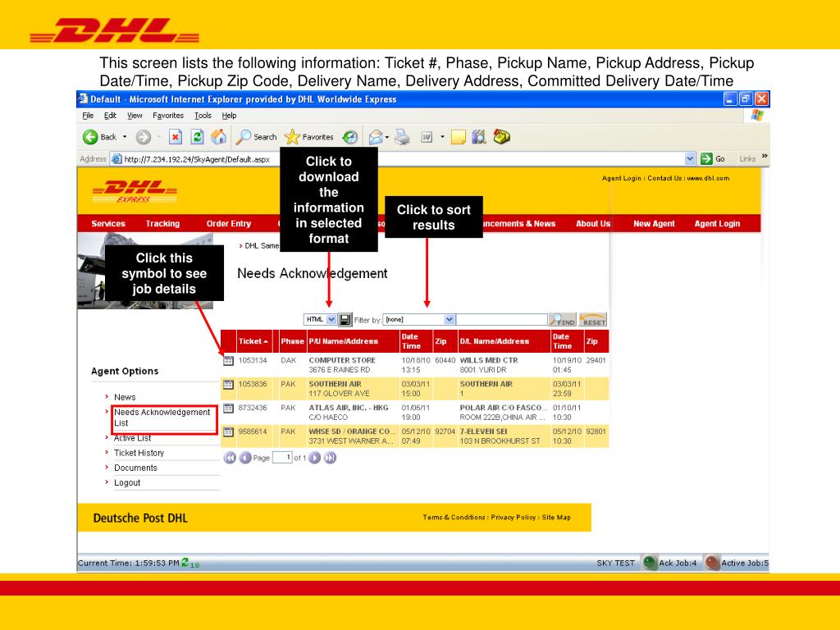Select the About Us navigation tab

593,224
